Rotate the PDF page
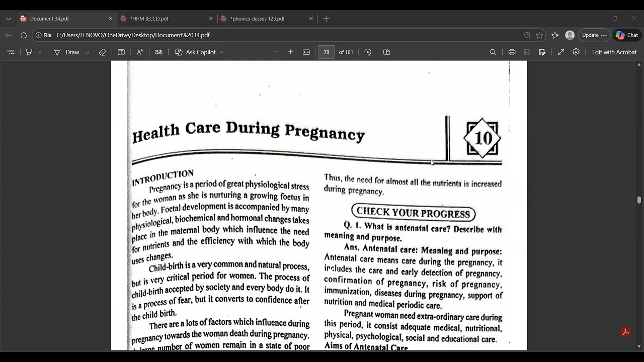644x362 pixels. [x=368, y=52]
